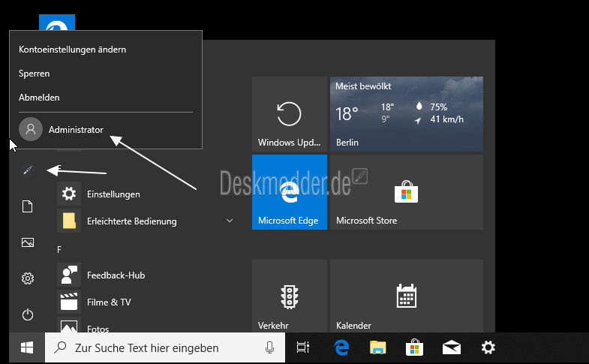Viewport: 589px width, 364px height.
Task: Click the Windows Start button
Action: (x=27, y=347)
